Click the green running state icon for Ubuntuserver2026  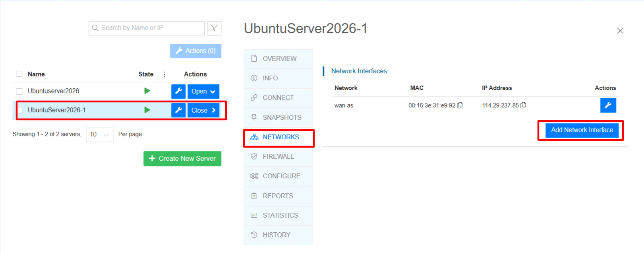click(x=147, y=91)
